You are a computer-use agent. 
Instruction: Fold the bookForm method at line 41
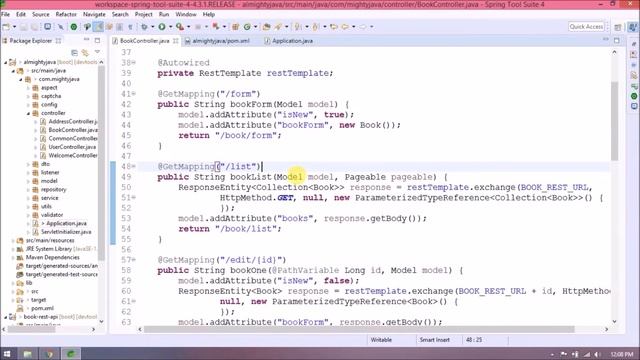pyautogui.click(x=134, y=94)
